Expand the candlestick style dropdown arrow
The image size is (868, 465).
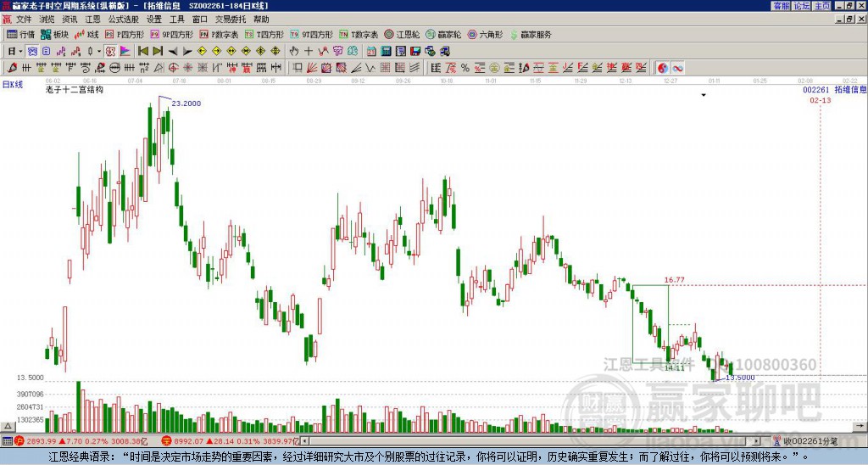99,52
